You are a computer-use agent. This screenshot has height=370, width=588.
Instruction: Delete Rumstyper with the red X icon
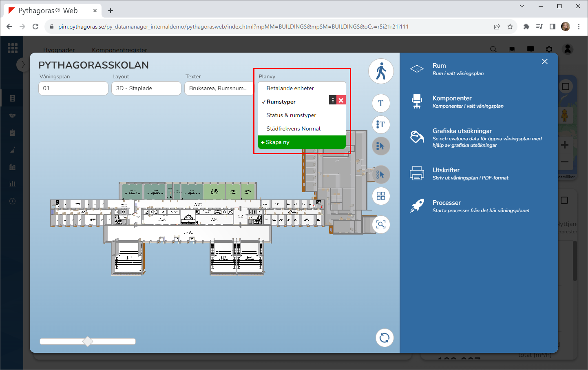coord(341,100)
